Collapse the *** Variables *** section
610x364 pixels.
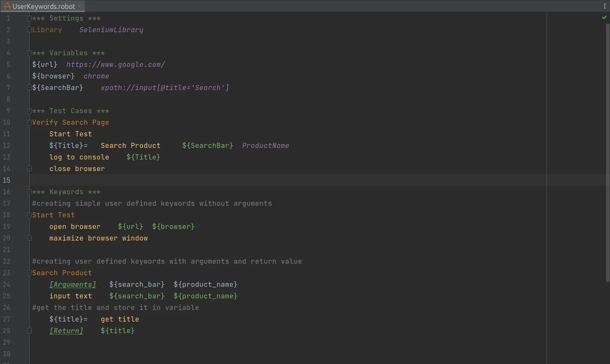[x=29, y=53]
